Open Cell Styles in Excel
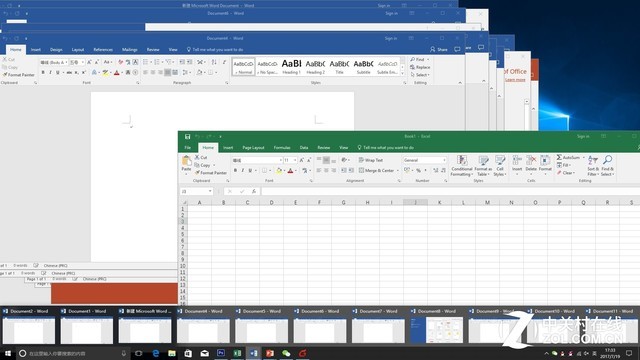The height and width of the screenshot is (360, 640). point(500,166)
